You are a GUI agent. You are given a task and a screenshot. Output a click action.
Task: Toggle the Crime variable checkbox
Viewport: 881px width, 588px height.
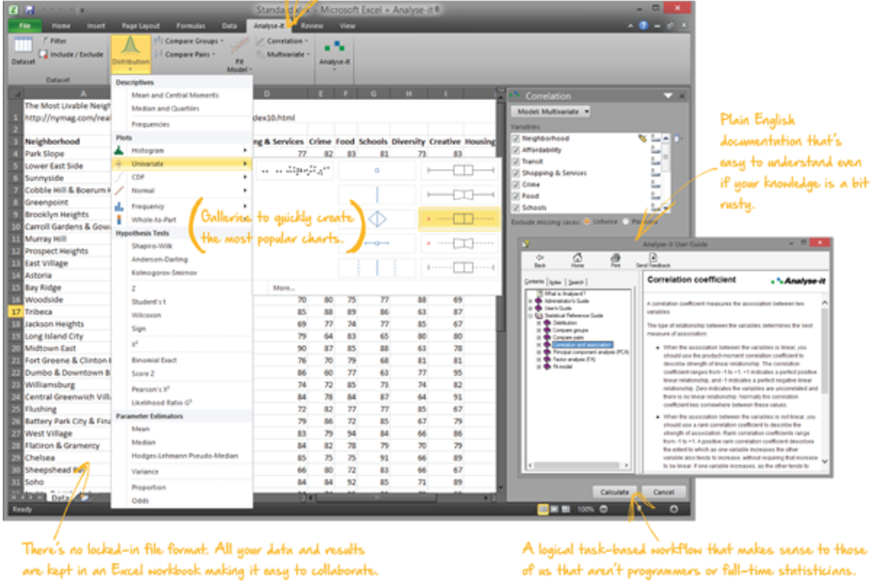click(x=516, y=185)
